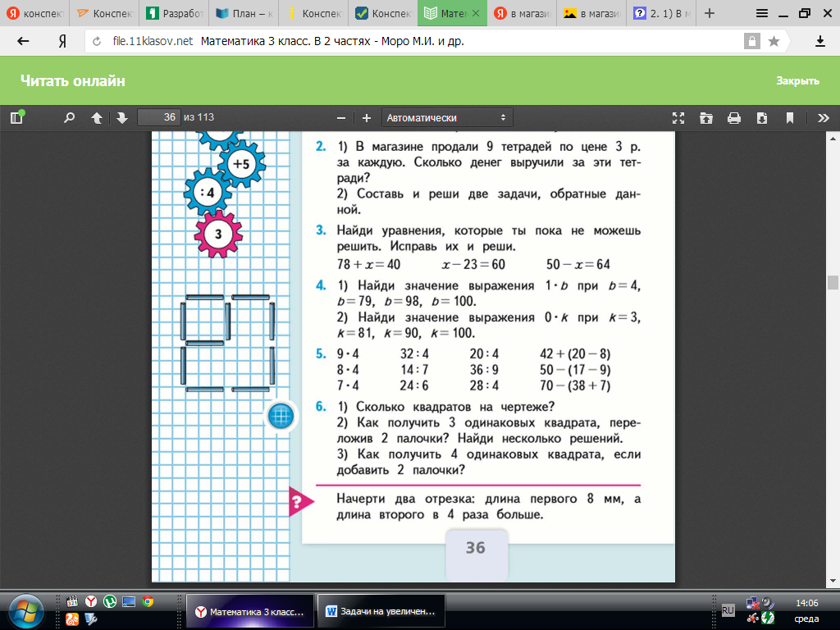Expand the PDF toolbar's additional tools chevron
Image resolution: width=840 pixels, height=630 pixels.
click(x=820, y=117)
